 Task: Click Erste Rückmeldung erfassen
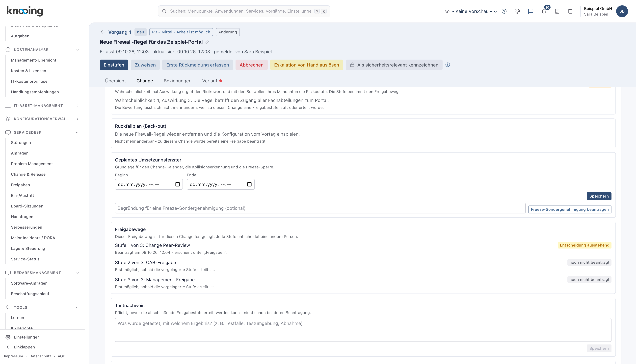point(197,65)
